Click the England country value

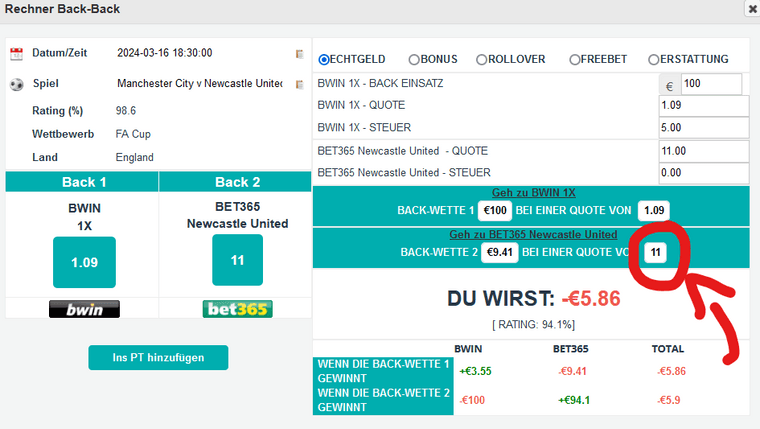(x=134, y=158)
